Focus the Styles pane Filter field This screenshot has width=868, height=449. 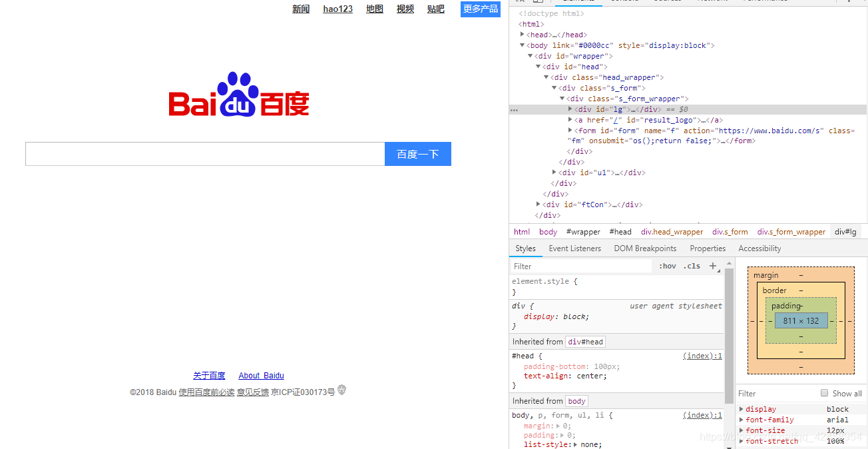[582, 266]
